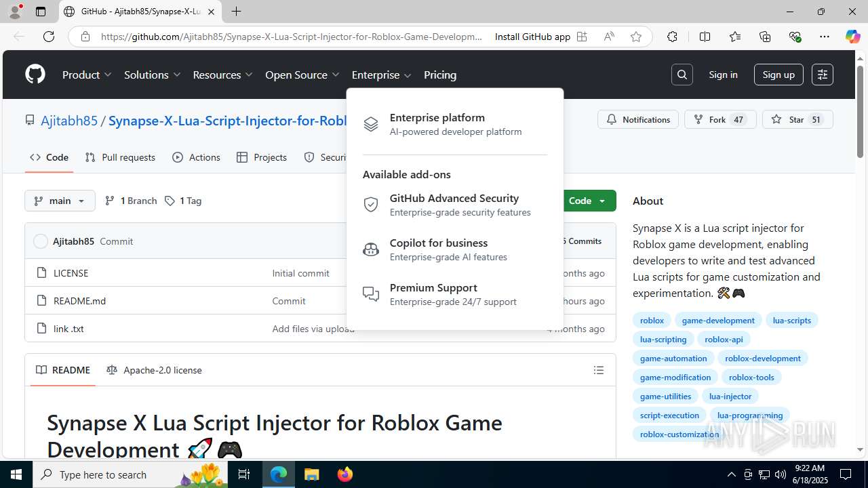This screenshot has width=868, height=488.
Task: Switch to the Actions tab
Action: pyautogui.click(x=197, y=157)
